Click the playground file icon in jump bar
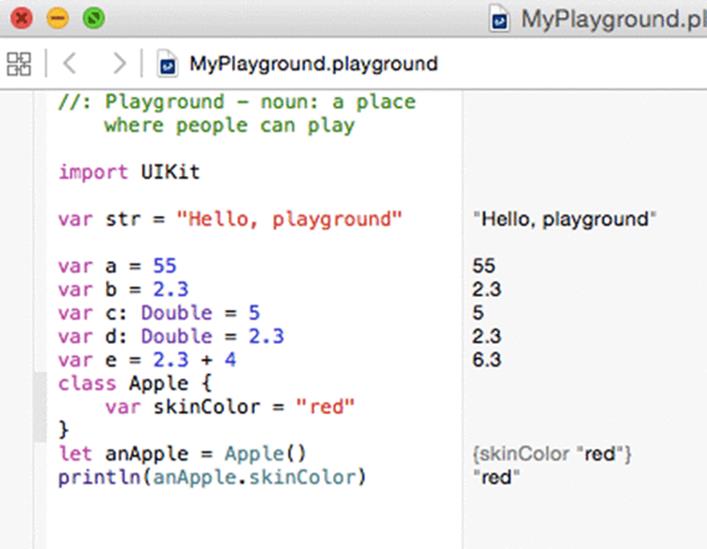 point(167,64)
